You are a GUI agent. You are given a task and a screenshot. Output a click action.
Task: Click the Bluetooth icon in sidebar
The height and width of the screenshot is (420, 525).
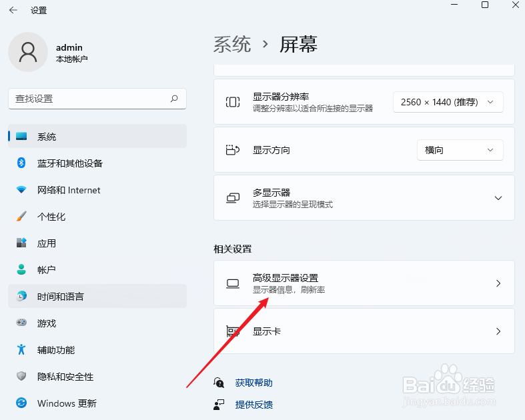pyautogui.click(x=21, y=163)
